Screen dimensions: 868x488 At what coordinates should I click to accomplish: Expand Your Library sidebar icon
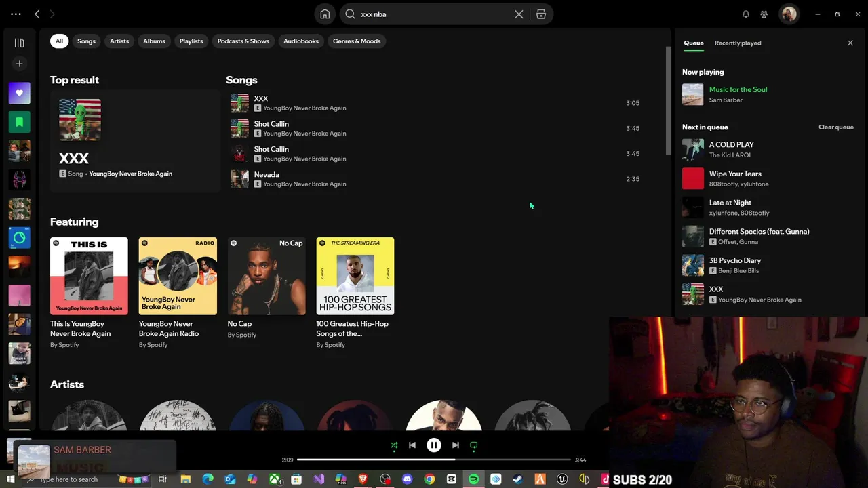pyautogui.click(x=19, y=43)
